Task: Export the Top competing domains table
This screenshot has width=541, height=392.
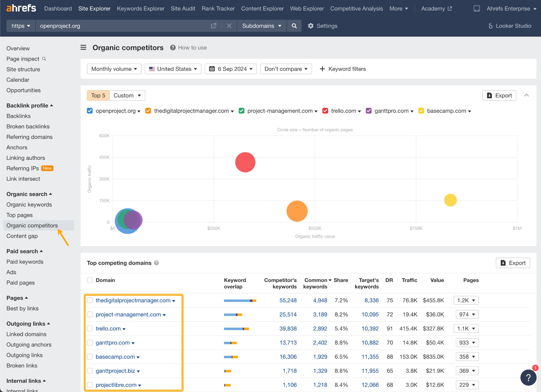Action: [x=512, y=263]
